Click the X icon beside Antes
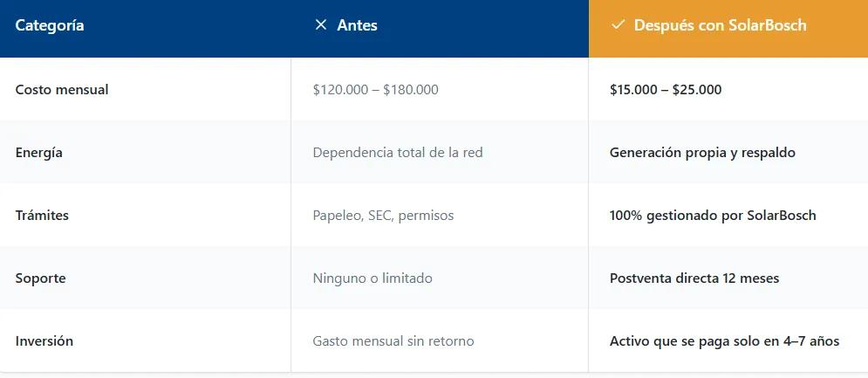The image size is (868, 378). (x=320, y=25)
